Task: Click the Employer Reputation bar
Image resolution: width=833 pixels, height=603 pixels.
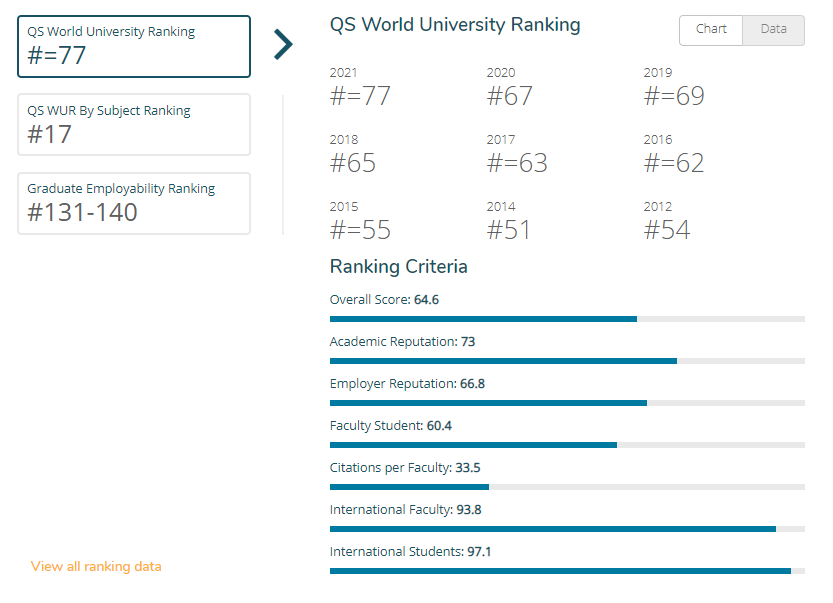Action: 567,403
